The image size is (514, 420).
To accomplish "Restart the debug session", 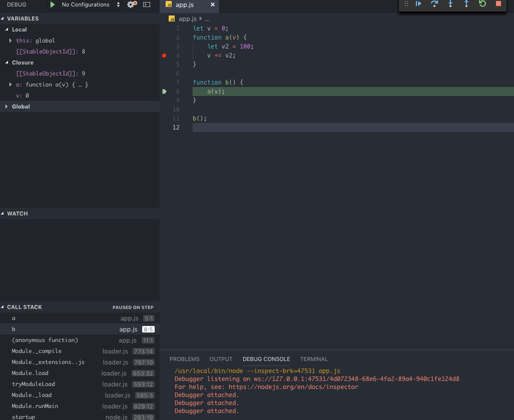I will tap(482, 4).
